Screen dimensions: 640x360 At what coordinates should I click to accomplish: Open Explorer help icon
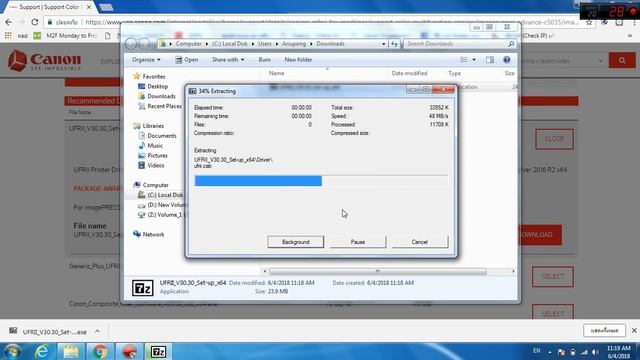coord(507,60)
